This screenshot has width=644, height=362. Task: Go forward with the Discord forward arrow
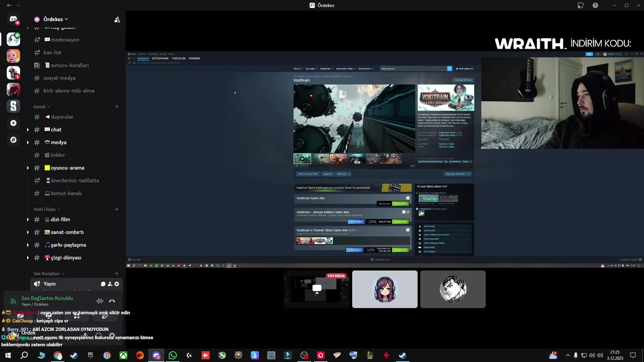tap(18, 5)
